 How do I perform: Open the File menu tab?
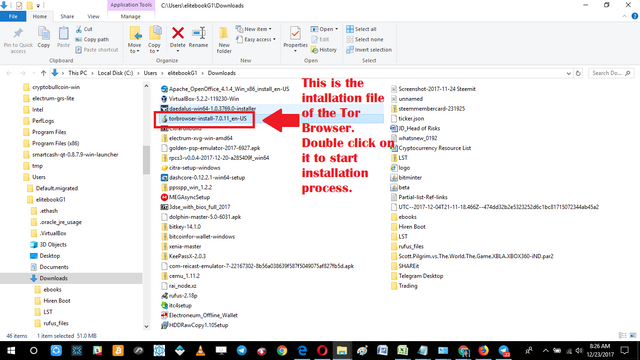pyautogui.click(x=13, y=16)
